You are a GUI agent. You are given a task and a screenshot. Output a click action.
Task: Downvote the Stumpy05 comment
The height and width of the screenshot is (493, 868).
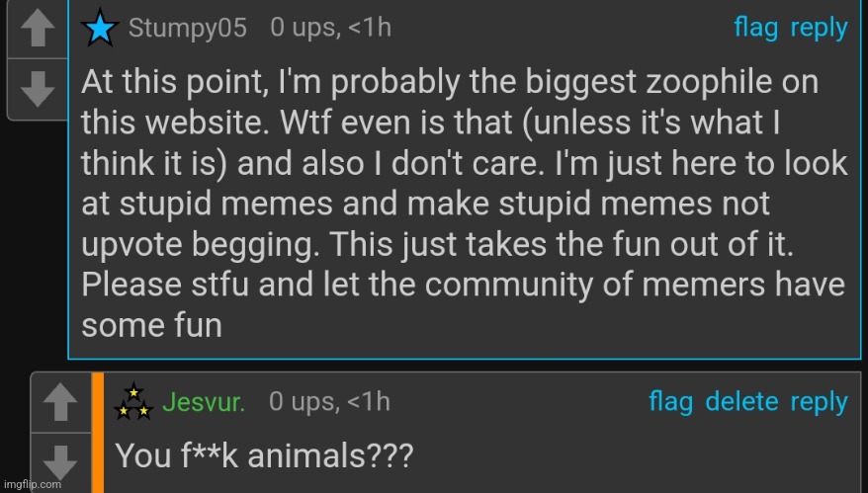37,90
